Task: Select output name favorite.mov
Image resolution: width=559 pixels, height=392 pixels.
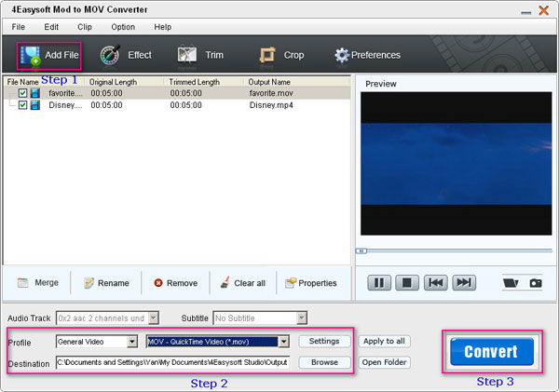Action: coord(271,93)
